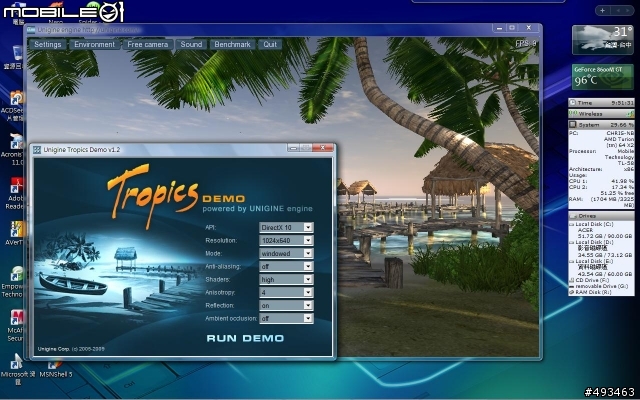The height and width of the screenshot is (400, 640).
Task: Click the removable Drive (G:) entry
Action: [x=598, y=287]
